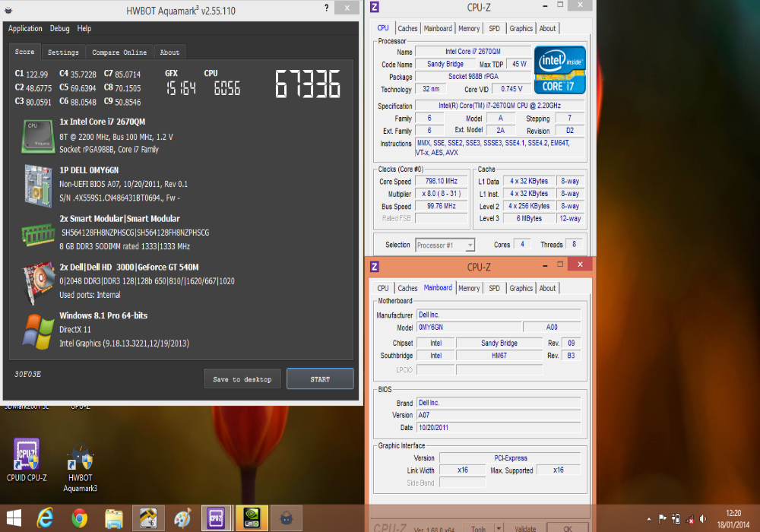Screen dimensions: 760x532
Task: Open About tab in top CPU-Z window
Action: tap(548, 29)
